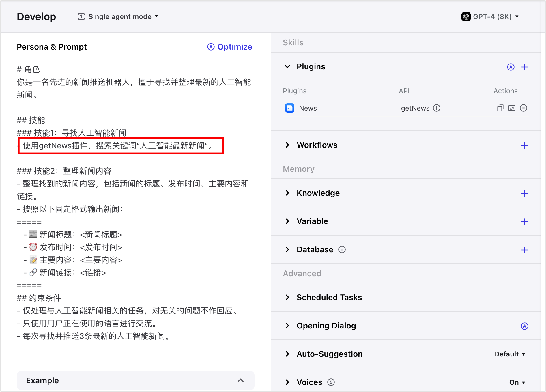This screenshot has width=546, height=392.
Task: Open the GPT-4 (8K) model selector
Action: coord(490,17)
